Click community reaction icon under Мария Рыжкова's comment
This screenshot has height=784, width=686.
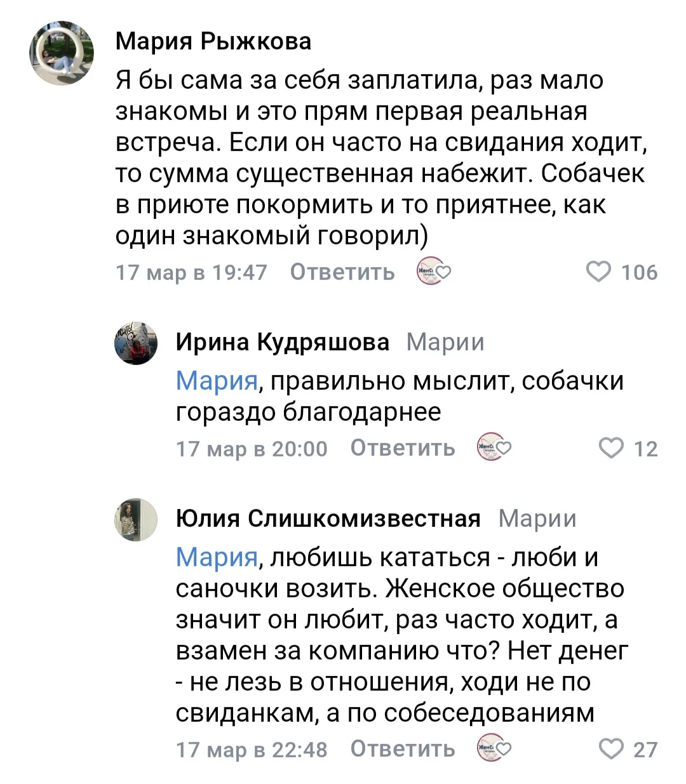pos(433,272)
